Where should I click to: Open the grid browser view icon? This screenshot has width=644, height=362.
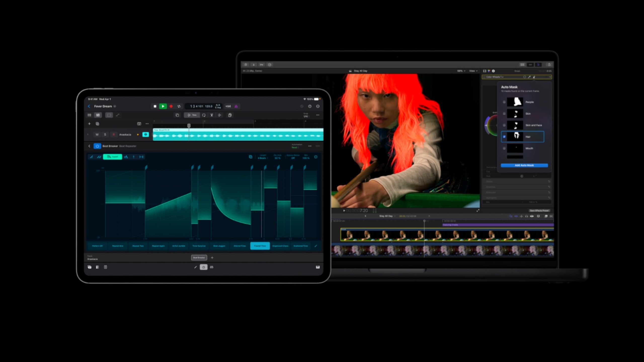(x=89, y=115)
